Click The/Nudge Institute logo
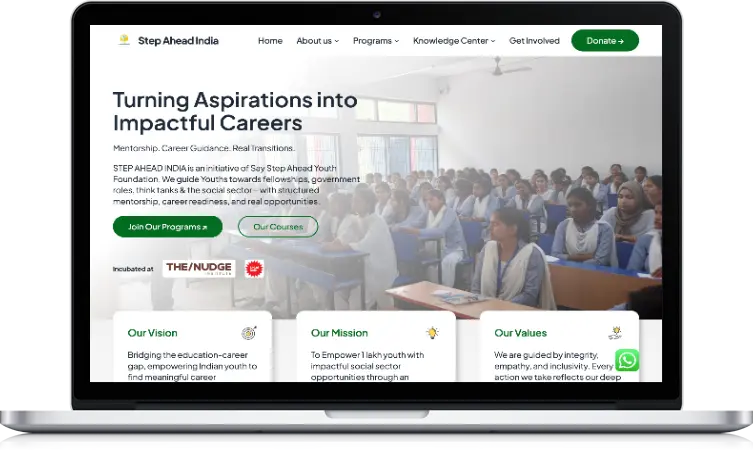The image size is (753, 450). click(199, 268)
